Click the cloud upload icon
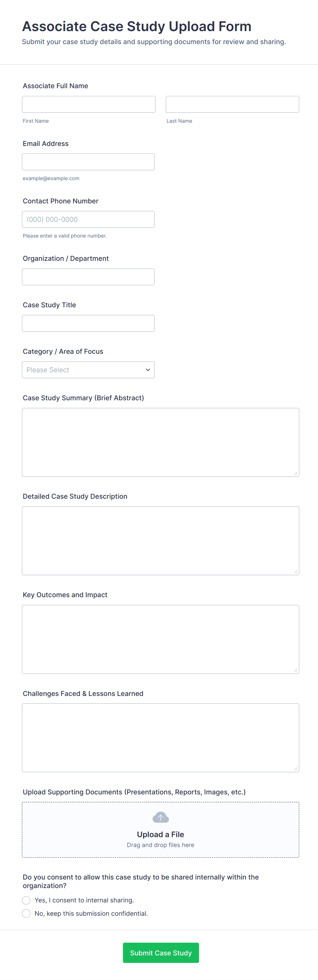The height and width of the screenshot is (980, 318). [160, 817]
